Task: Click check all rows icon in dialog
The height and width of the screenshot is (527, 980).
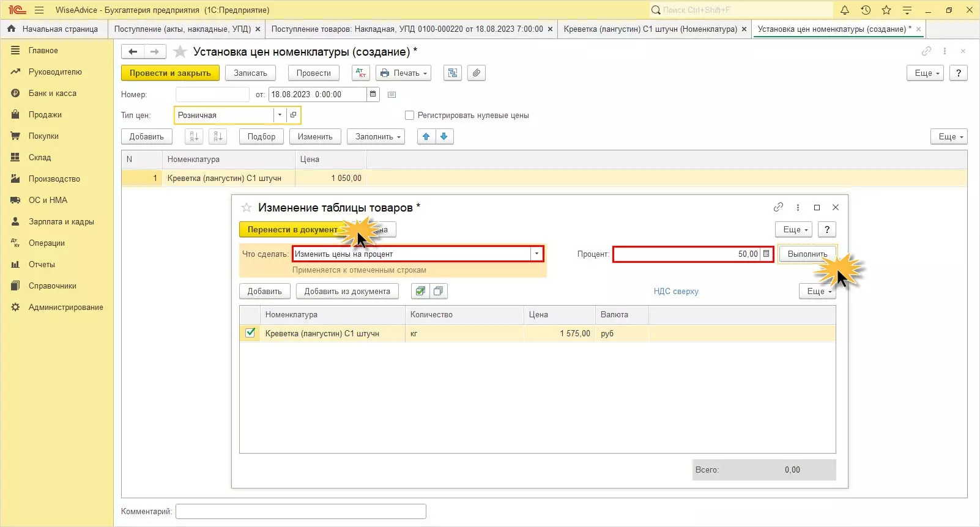Action: [420, 291]
